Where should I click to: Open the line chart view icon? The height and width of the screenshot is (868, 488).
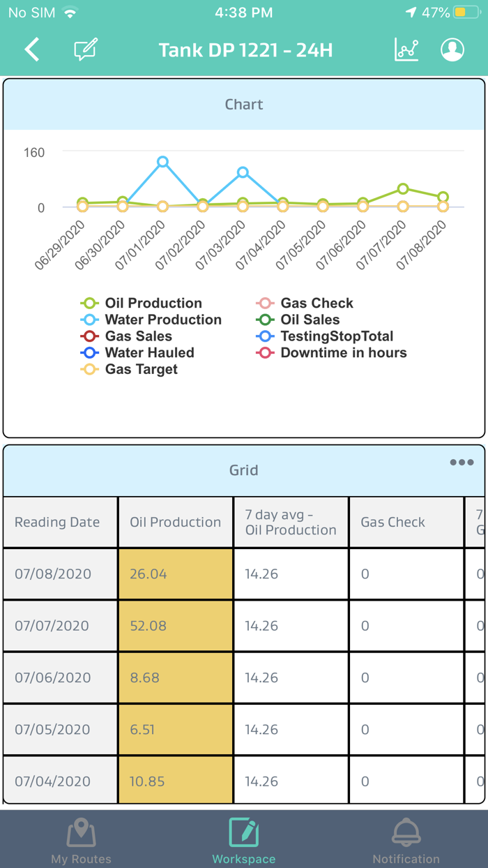click(x=406, y=50)
